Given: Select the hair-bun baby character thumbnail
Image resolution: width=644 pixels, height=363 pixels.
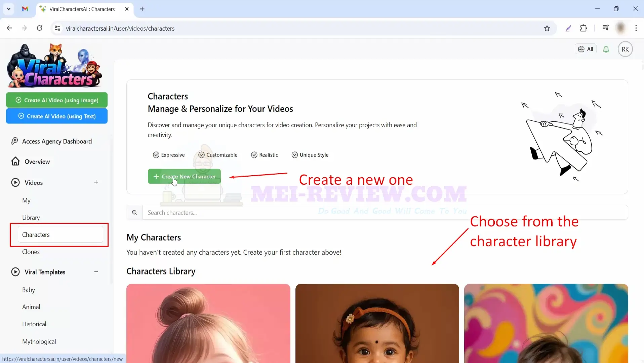Looking at the screenshot, I should coord(208,323).
